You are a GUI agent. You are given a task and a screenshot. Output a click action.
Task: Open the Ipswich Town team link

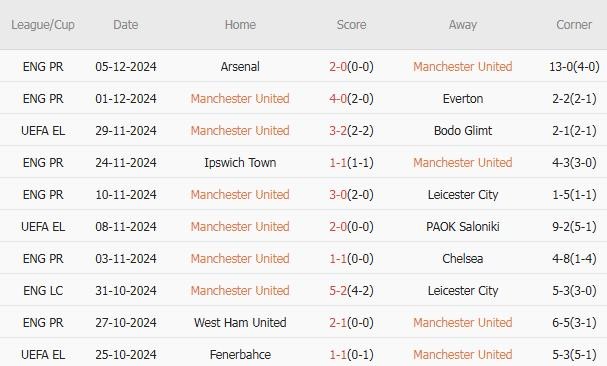(x=240, y=163)
